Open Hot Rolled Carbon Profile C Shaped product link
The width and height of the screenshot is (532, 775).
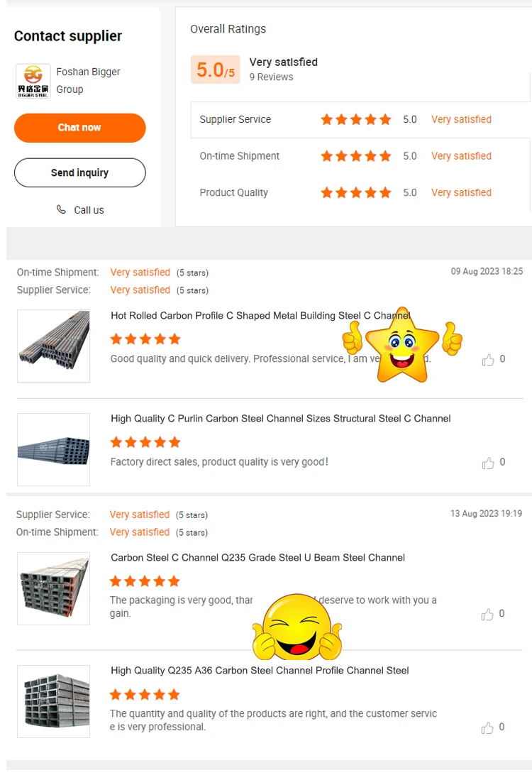(261, 315)
